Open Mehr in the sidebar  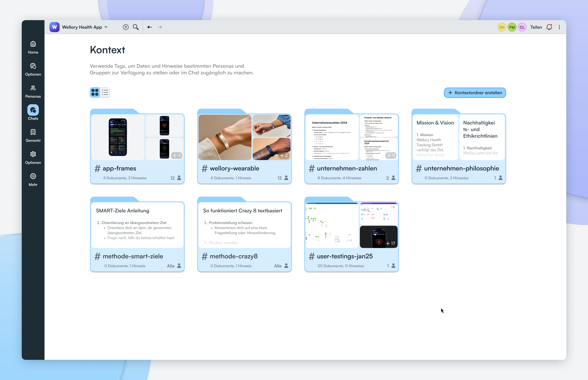click(33, 179)
